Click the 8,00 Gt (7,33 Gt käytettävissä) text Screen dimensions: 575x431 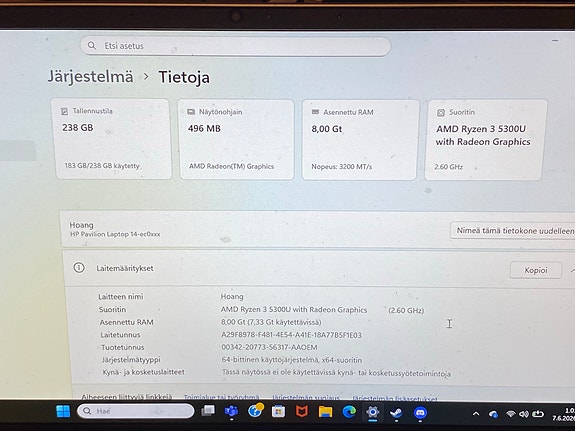click(271, 322)
